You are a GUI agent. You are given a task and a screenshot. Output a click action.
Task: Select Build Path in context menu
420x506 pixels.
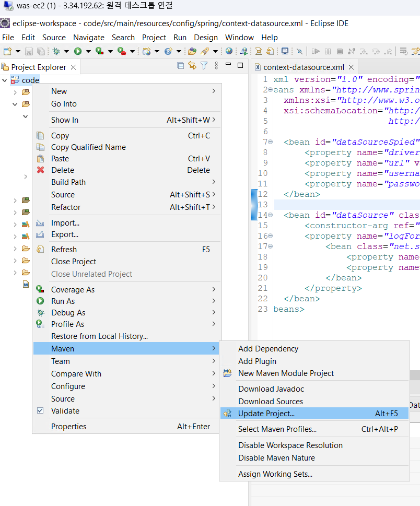127,182
